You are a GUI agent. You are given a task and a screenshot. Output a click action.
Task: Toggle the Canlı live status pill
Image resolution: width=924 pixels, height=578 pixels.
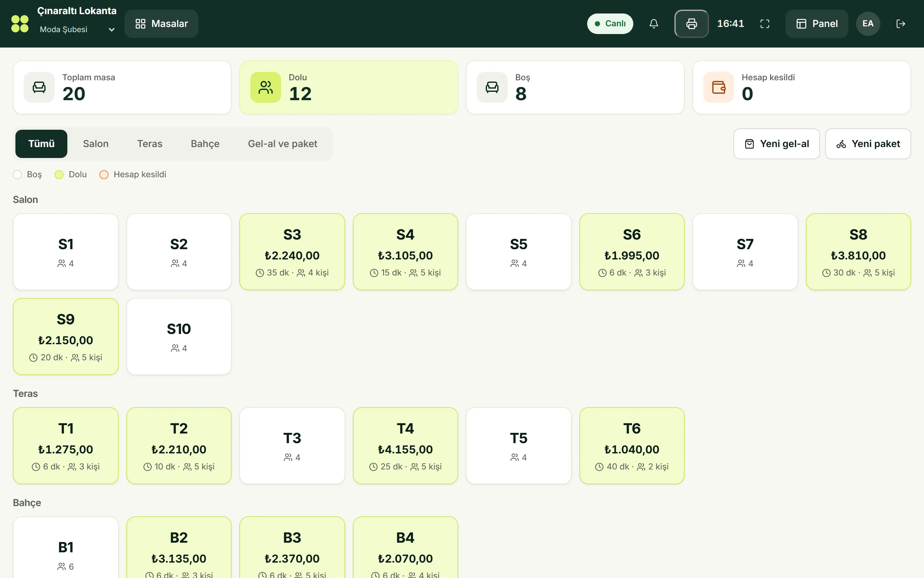[610, 24]
